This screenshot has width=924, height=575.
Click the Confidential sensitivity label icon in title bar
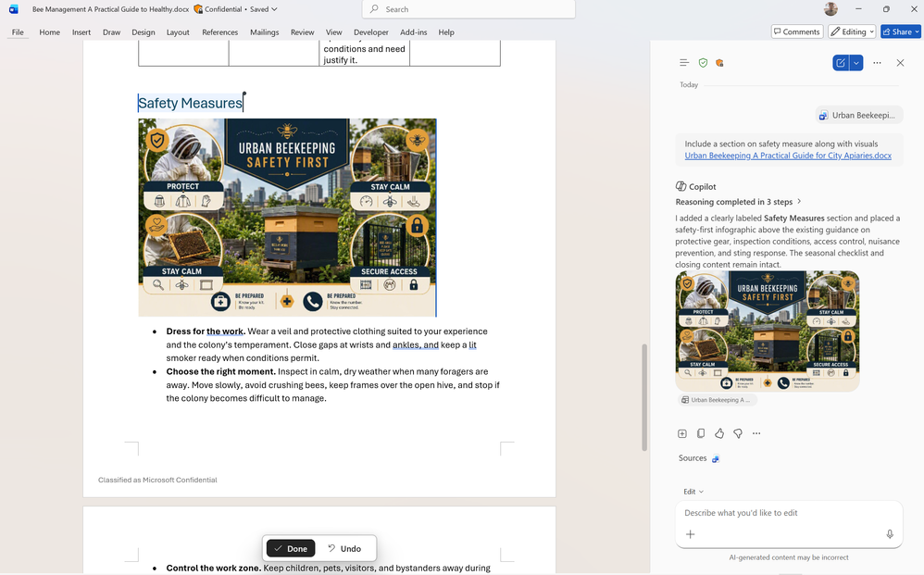[x=198, y=9]
